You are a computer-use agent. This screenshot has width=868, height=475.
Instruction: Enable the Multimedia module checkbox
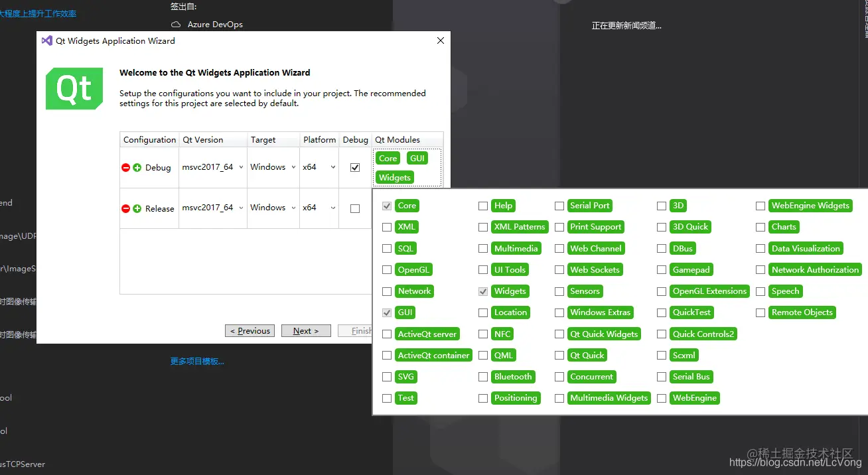tap(483, 249)
